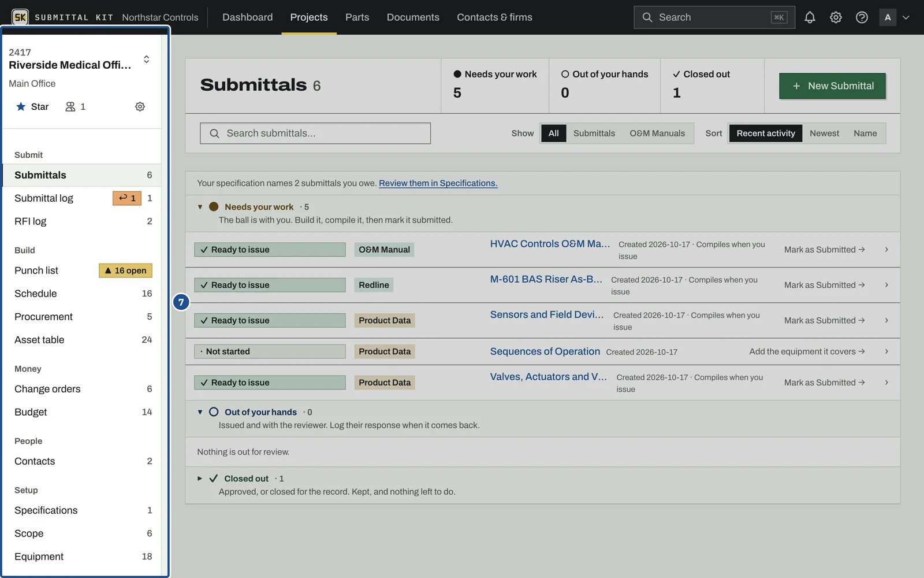The width and height of the screenshot is (924, 578).
Task: Expand the Closed out group
Action: pyautogui.click(x=200, y=479)
